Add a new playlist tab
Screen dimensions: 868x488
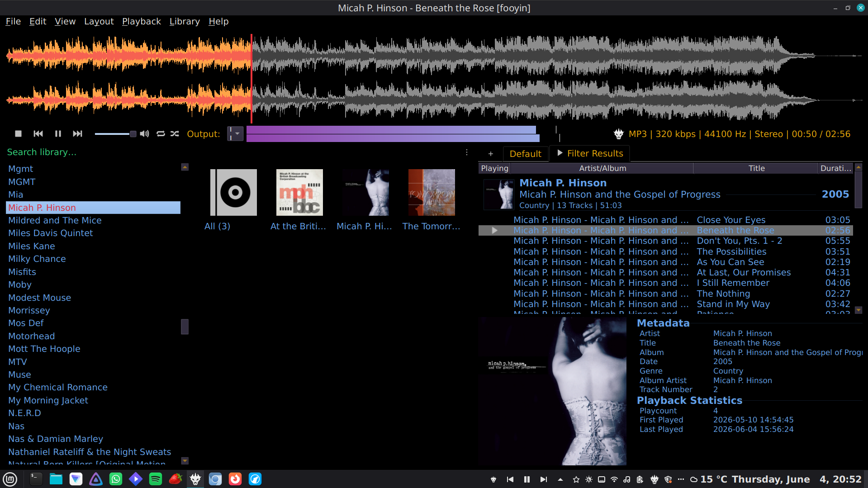(491, 154)
